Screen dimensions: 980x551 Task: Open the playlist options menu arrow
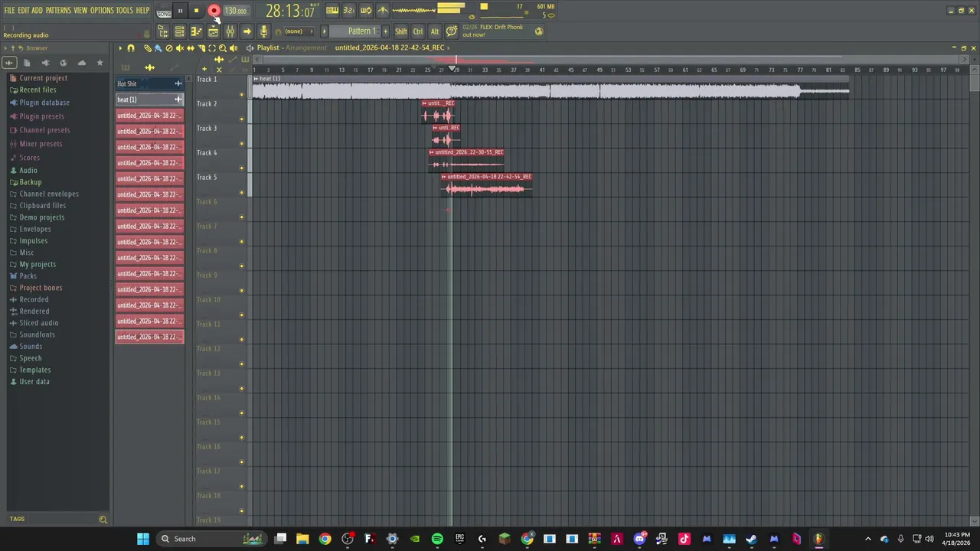(119, 48)
